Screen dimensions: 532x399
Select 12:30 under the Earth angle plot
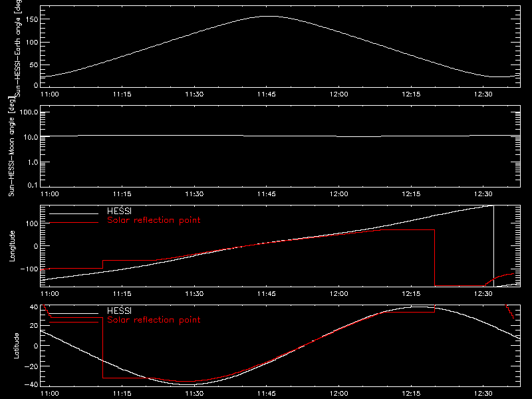(x=483, y=94)
